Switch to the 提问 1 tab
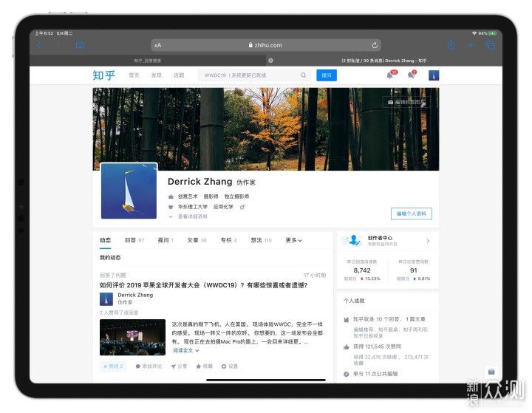 (x=166, y=240)
